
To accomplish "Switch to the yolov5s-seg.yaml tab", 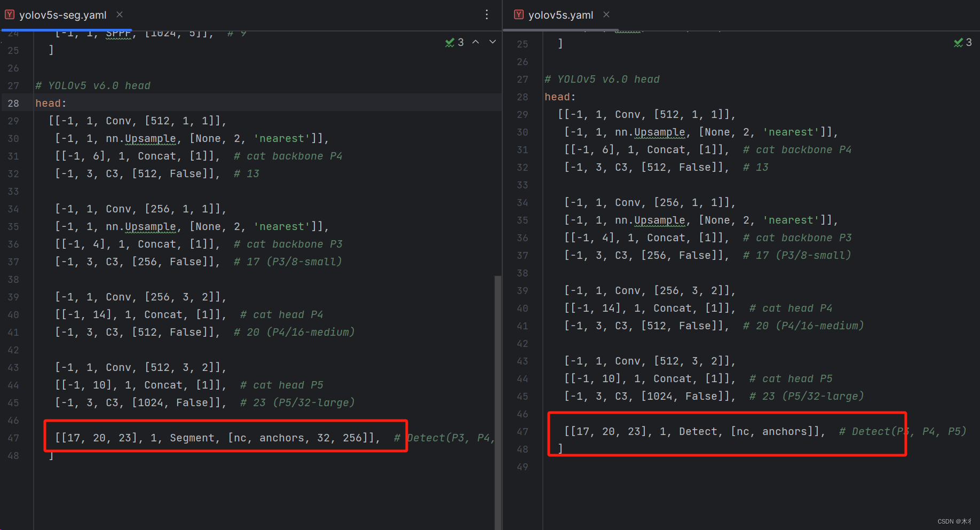I will tap(62, 15).
